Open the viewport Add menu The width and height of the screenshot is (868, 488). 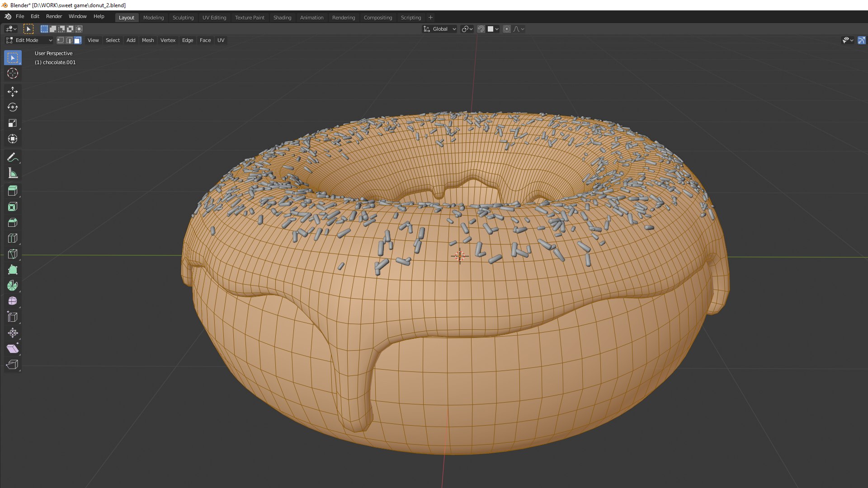pyautogui.click(x=131, y=40)
